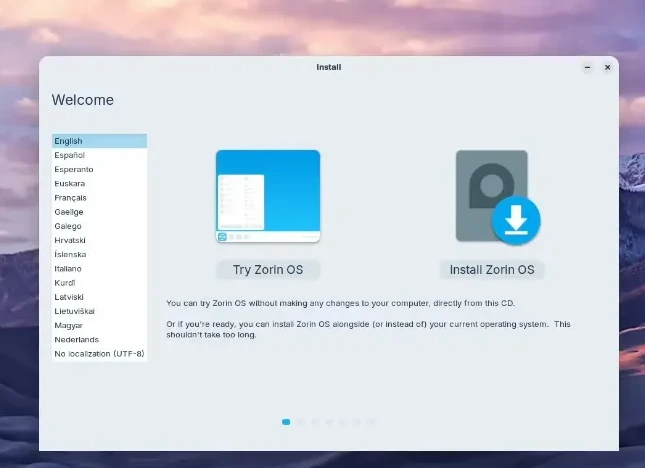Screen dimensions: 645x468
Task: Click the first highlighted page indicator dot
Action: (286, 422)
